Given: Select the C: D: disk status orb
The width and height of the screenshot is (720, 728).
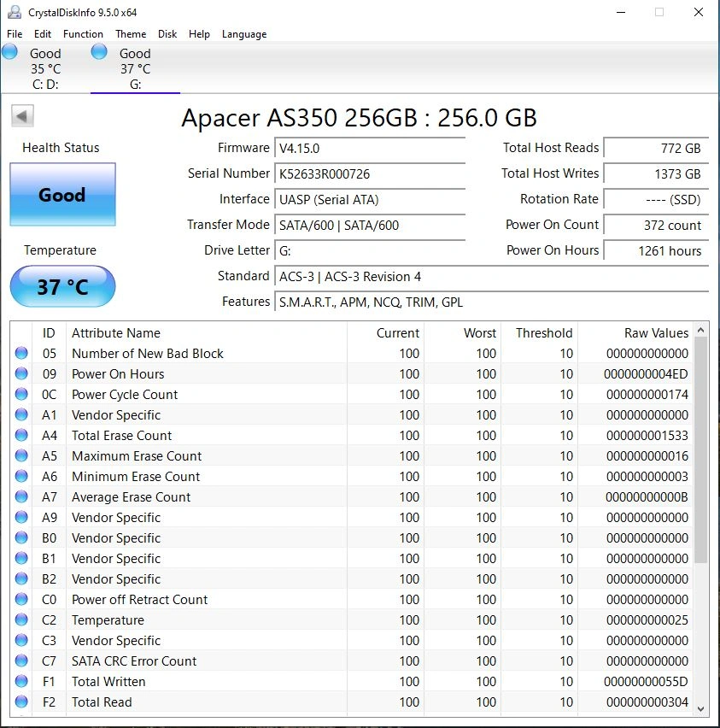Looking at the screenshot, I should (10, 52).
